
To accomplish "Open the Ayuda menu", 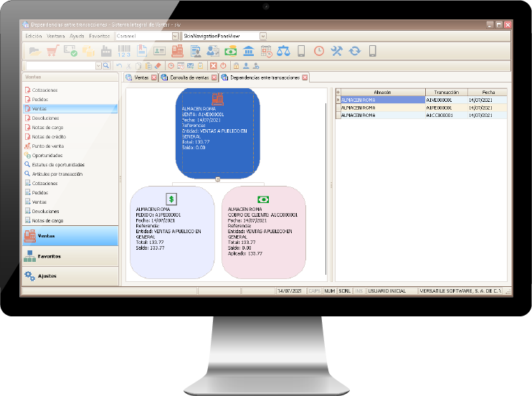I will [77, 36].
